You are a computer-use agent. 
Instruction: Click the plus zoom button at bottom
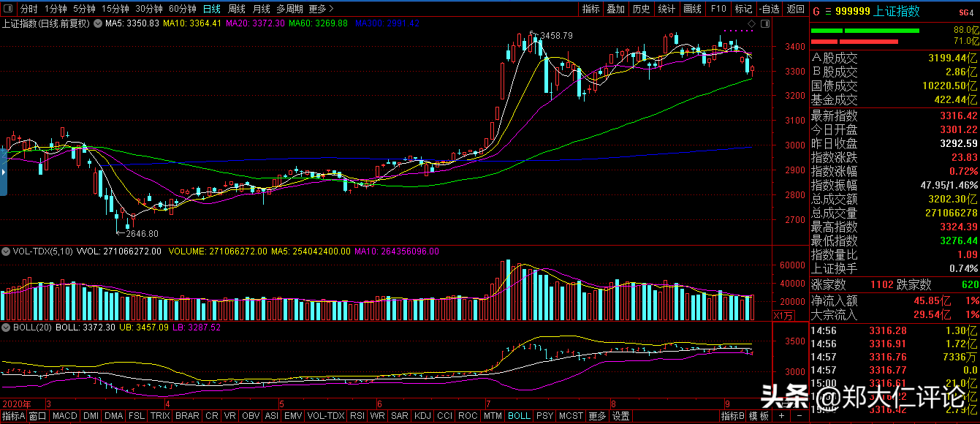781,416
